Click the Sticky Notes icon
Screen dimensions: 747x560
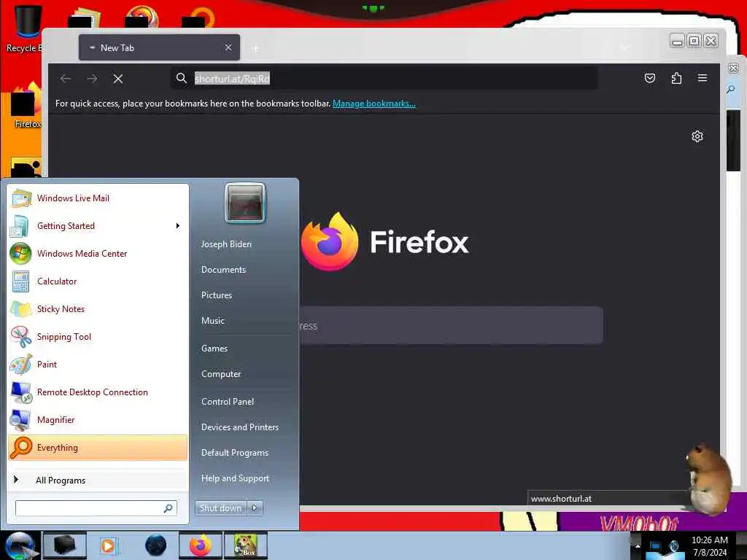click(21, 308)
